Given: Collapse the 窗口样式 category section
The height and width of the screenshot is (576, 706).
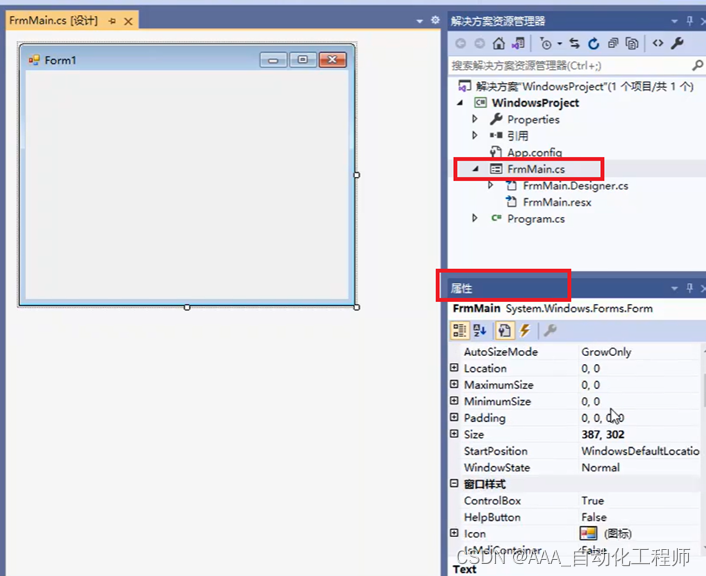Looking at the screenshot, I should point(455,484).
